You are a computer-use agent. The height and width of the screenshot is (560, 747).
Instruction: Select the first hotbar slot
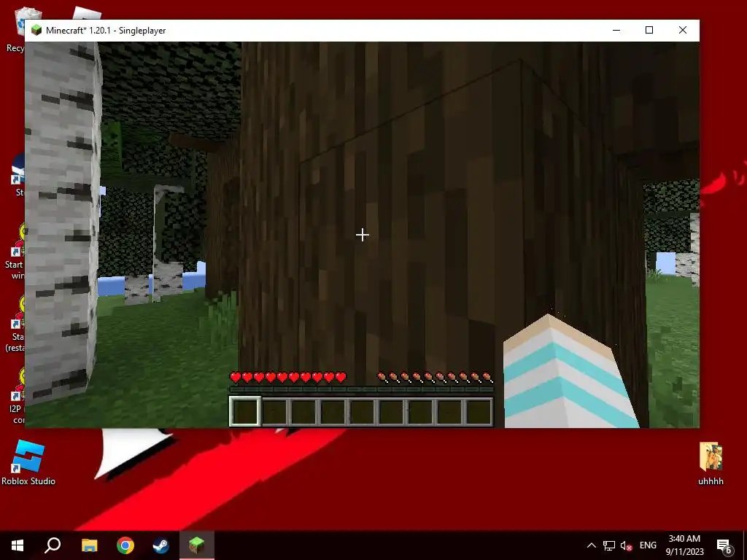245,411
